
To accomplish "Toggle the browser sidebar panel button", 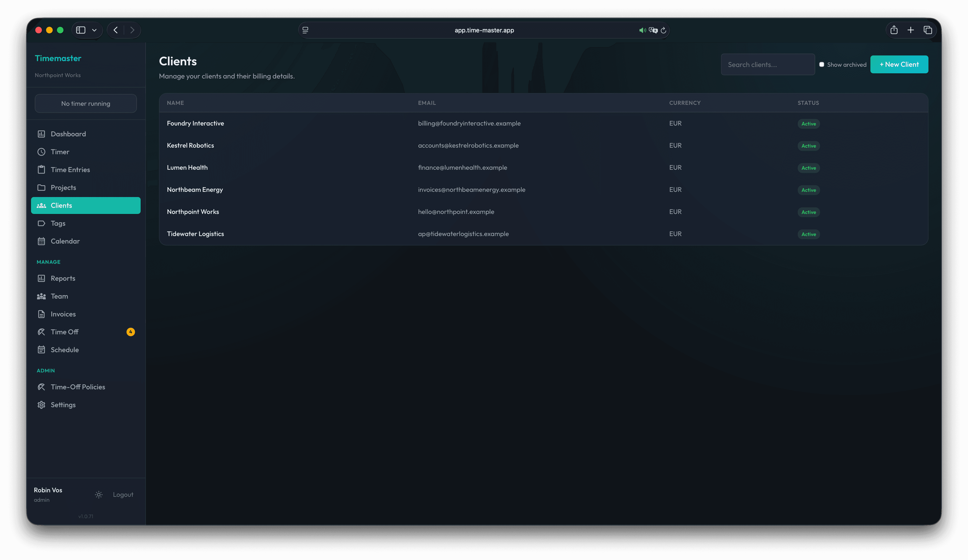I will [x=81, y=30].
